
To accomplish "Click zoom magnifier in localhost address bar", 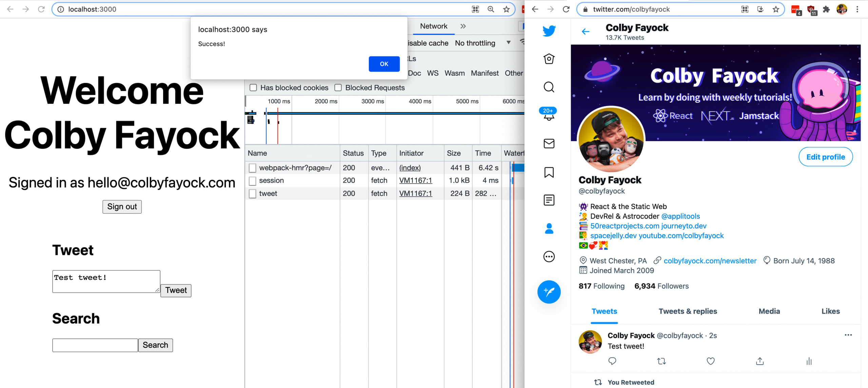I will pyautogui.click(x=491, y=9).
